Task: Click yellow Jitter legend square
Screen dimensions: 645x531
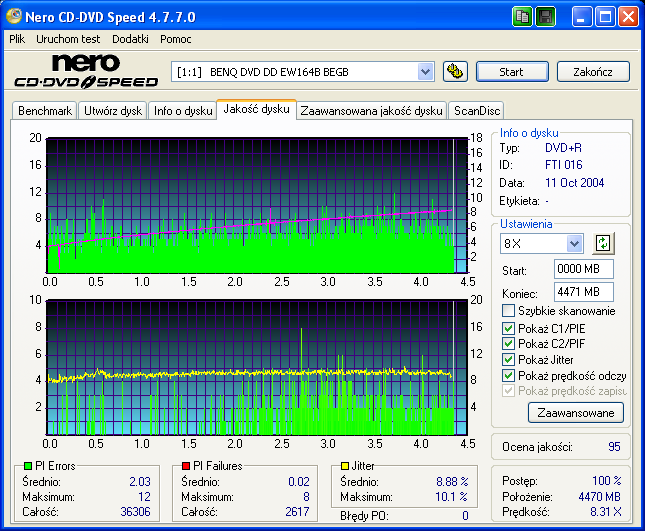Action: [345, 466]
